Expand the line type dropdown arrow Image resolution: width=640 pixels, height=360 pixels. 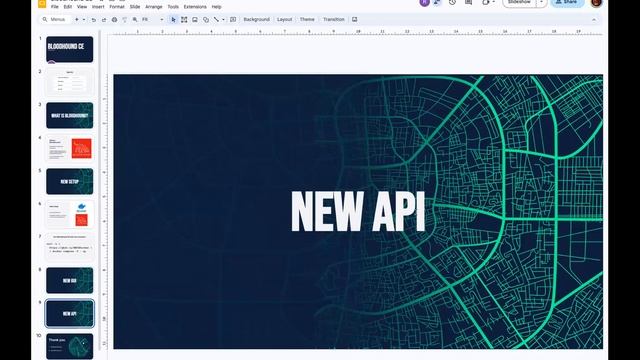[x=223, y=20]
